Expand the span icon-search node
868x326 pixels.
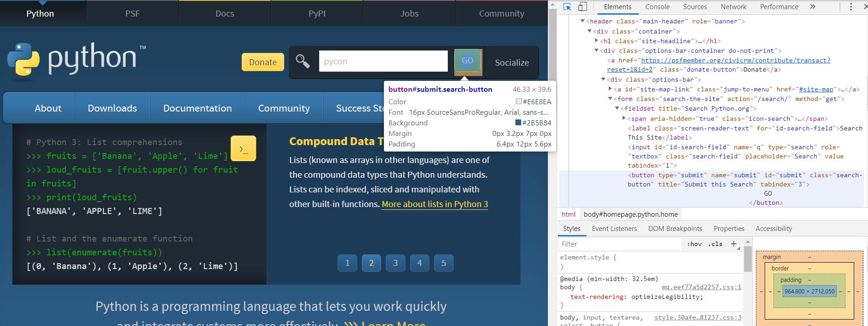(624, 118)
